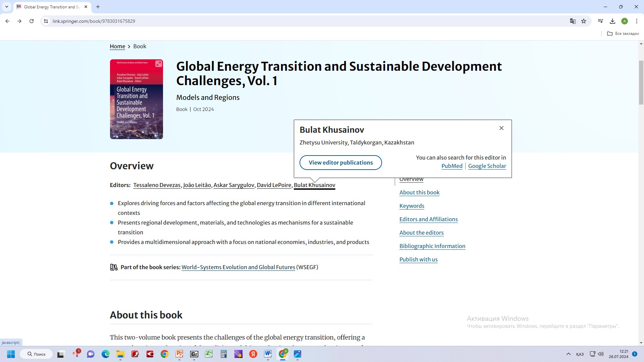The image size is (644, 362).
Task: Open Chrome downloads icon
Action: coord(612,21)
